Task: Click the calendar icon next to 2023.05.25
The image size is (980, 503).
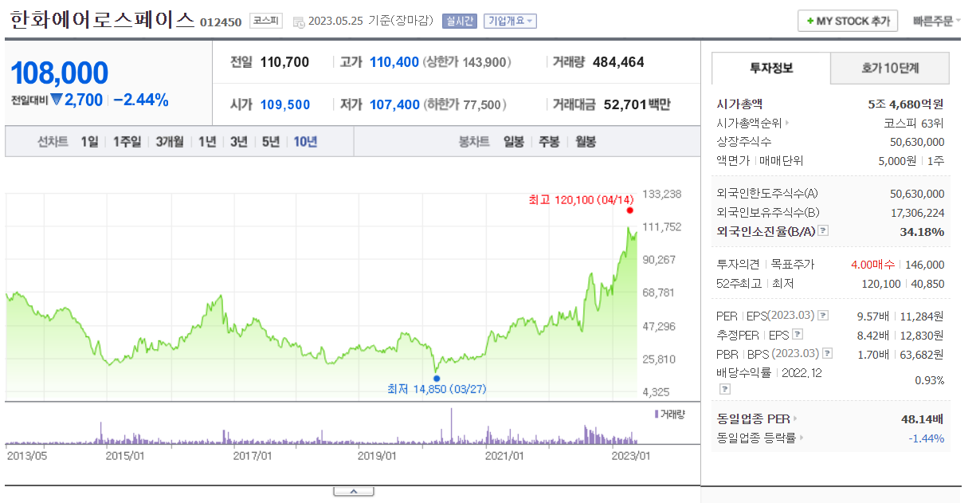Action: [x=298, y=22]
